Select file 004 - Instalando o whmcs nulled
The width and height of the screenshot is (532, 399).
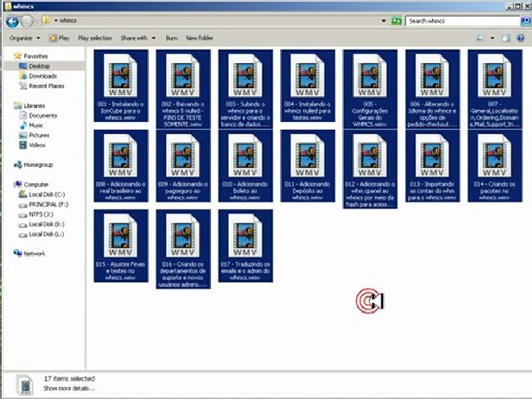(308, 86)
